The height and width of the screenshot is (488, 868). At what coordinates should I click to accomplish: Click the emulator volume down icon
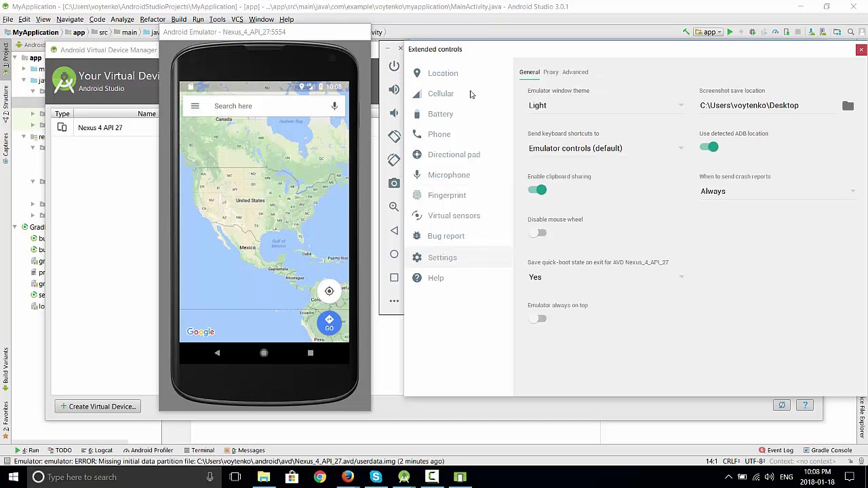point(394,113)
